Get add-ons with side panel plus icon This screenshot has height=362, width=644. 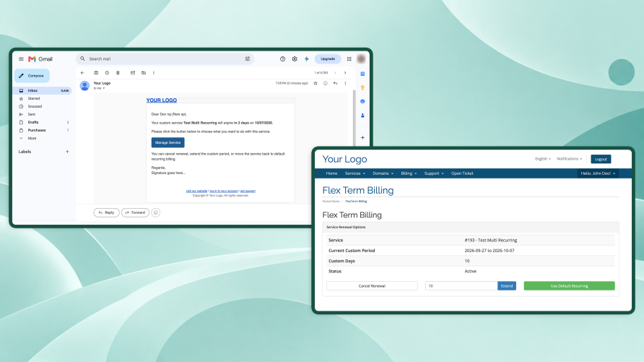362,138
